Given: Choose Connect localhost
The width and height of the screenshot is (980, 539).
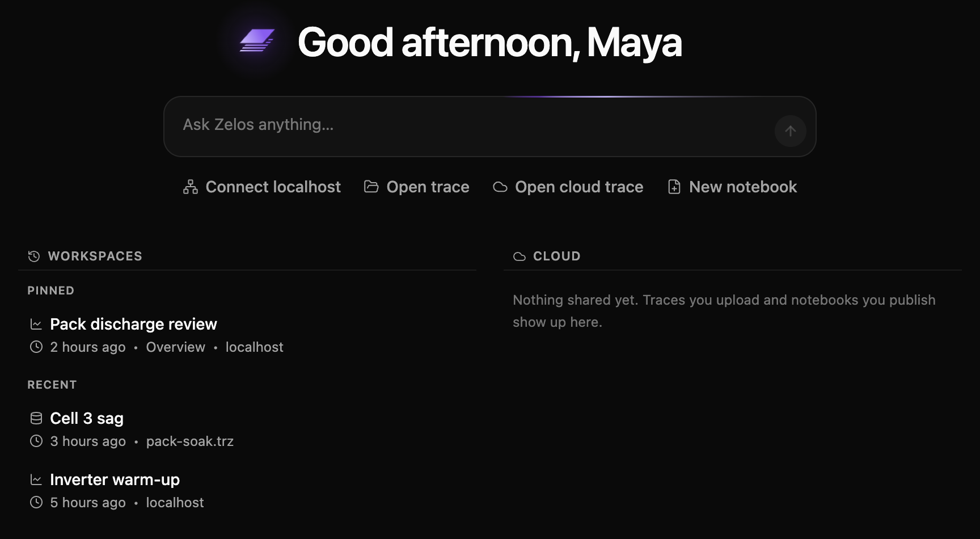Looking at the screenshot, I should [262, 187].
